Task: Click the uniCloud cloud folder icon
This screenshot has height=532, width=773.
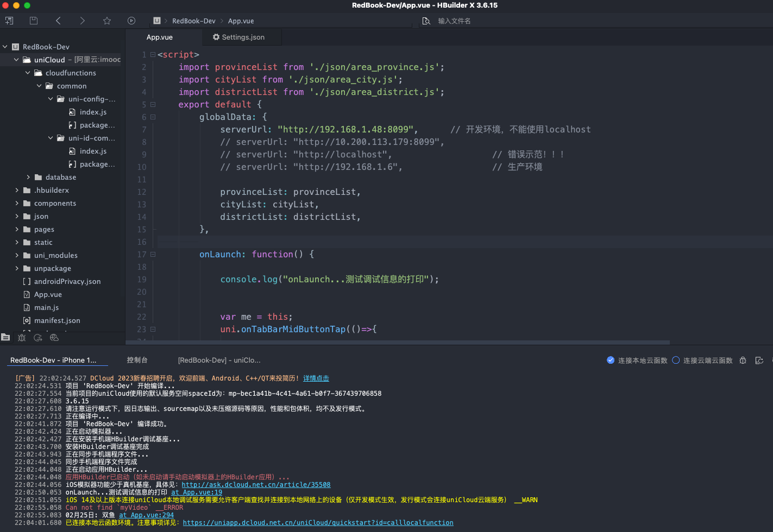Action: (27, 60)
